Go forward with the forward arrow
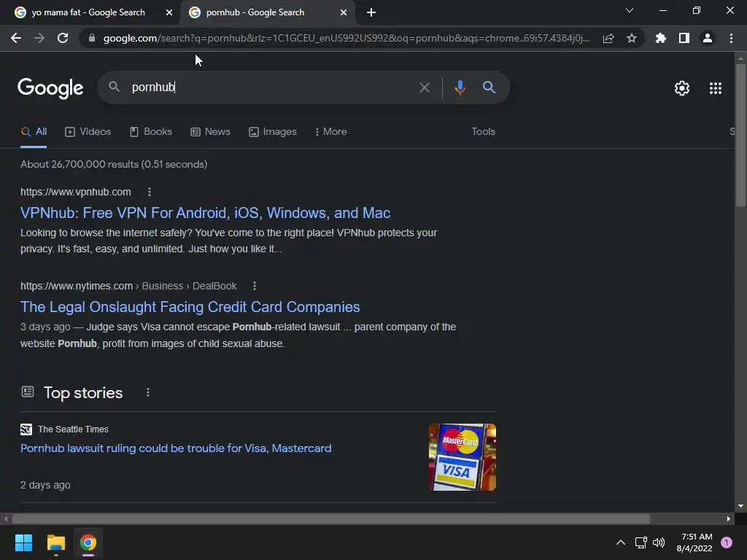The height and width of the screenshot is (560, 747). coord(39,38)
